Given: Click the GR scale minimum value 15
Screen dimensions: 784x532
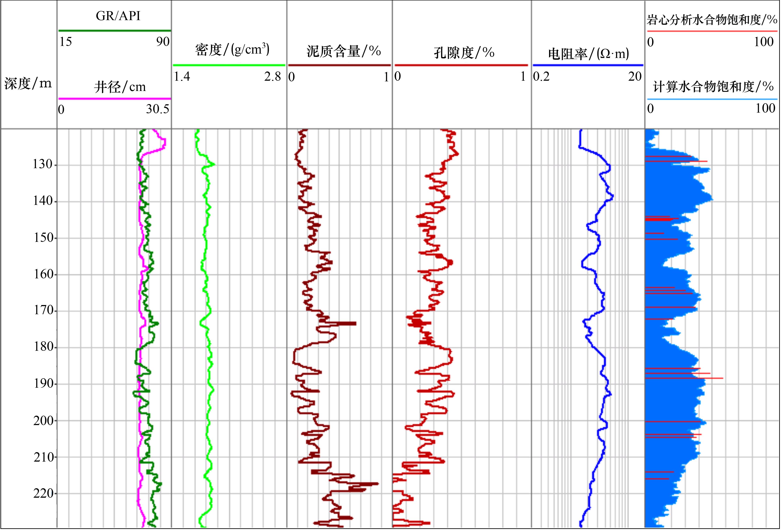Looking at the screenshot, I should tap(66, 42).
